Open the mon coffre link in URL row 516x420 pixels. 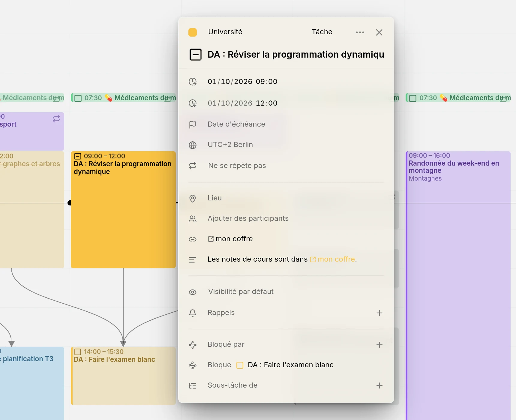(230, 239)
